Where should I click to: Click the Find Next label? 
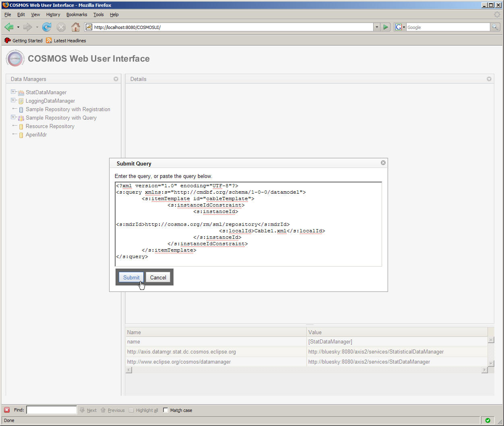tap(92, 410)
